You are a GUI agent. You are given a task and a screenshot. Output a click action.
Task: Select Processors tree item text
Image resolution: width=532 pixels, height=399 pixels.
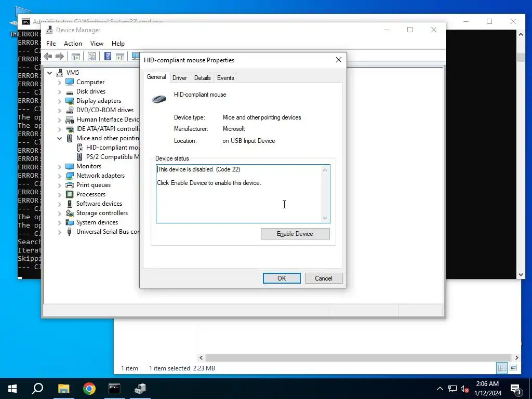coord(90,194)
